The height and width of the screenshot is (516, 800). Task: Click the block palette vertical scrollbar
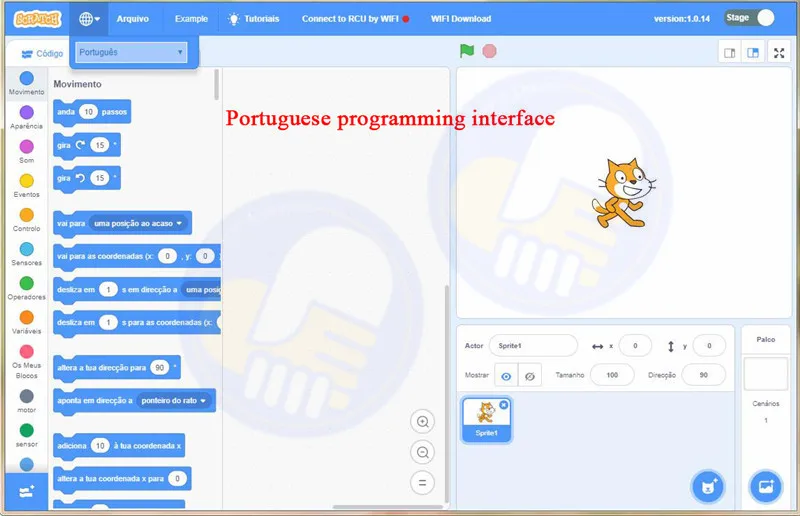[216, 85]
